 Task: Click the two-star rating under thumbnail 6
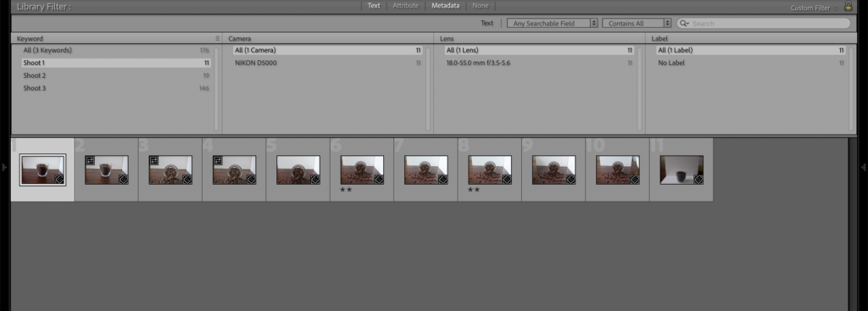pos(346,189)
